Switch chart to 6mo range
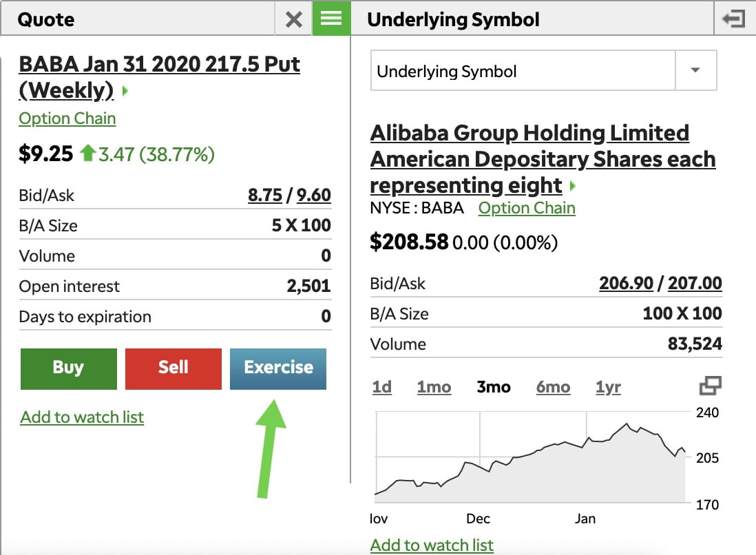756x555 pixels. (553, 387)
